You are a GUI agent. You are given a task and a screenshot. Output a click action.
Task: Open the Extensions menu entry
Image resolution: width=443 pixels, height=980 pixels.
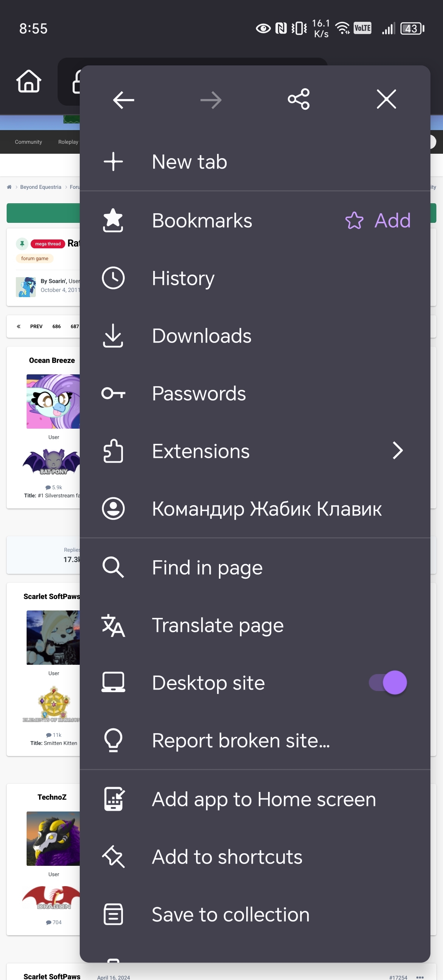(200, 451)
